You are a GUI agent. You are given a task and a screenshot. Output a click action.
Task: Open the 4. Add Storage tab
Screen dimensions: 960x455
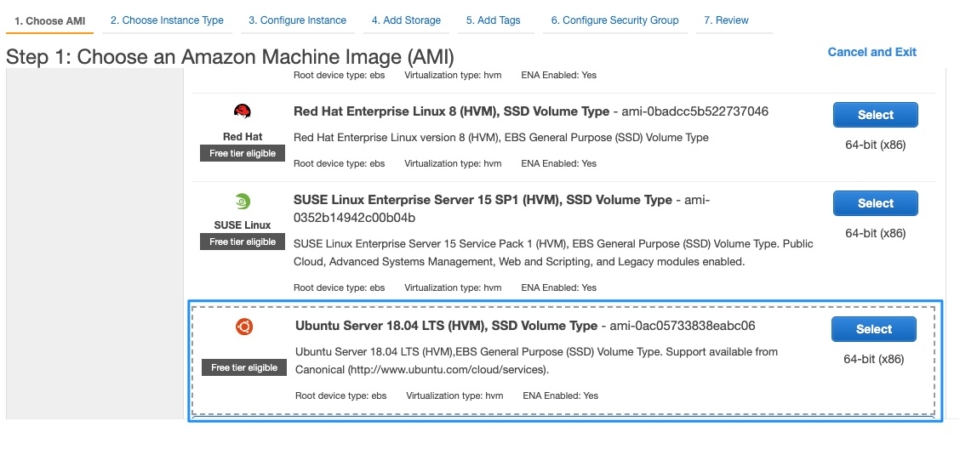pyautogui.click(x=406, y=20)
